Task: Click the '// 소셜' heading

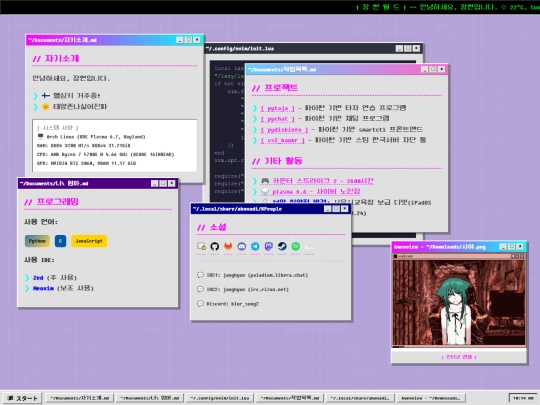Action: click(x=212, y=227)
